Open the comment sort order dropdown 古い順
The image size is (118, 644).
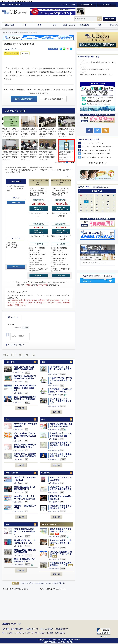click(25, 327)
